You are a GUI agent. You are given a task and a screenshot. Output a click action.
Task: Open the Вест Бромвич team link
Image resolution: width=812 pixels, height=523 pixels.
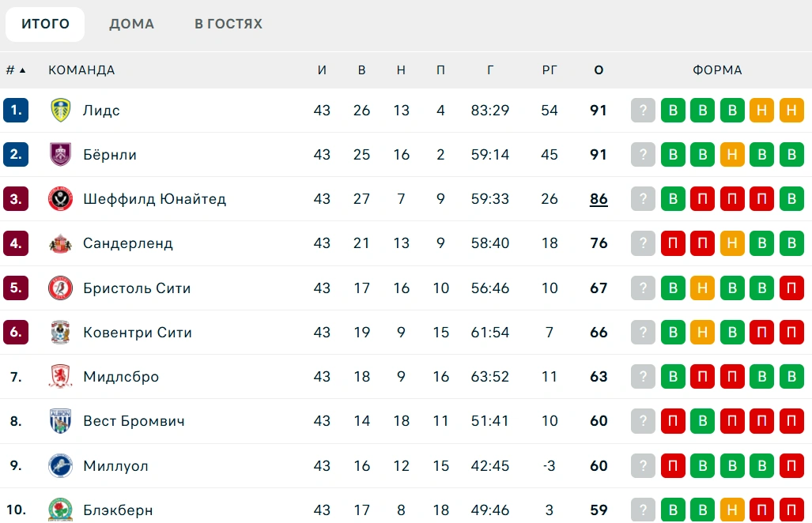click(134, 421)
